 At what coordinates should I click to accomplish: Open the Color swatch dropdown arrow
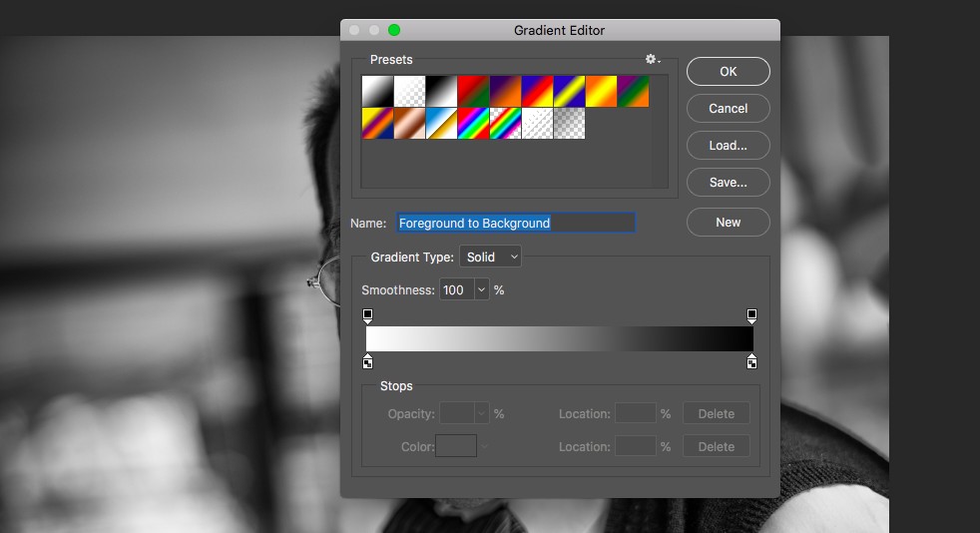coord(484,447)
